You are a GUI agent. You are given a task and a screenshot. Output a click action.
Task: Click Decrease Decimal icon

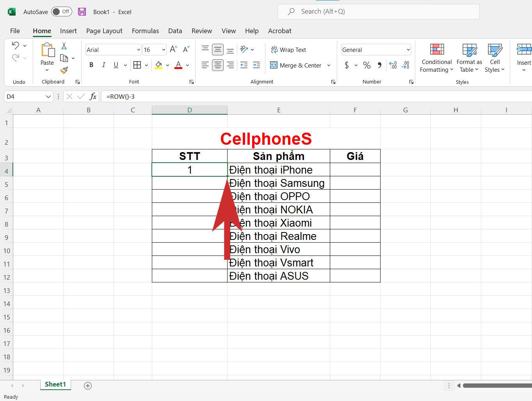tap(406, 65)
